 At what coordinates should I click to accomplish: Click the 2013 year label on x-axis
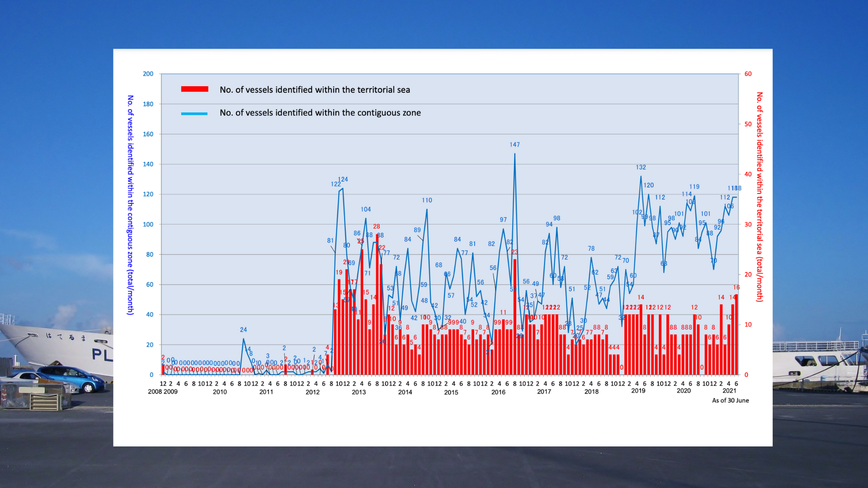359,392
